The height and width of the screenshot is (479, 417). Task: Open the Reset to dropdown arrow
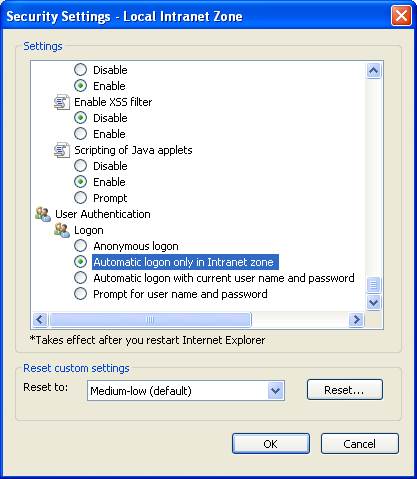[x=275, y=390]
